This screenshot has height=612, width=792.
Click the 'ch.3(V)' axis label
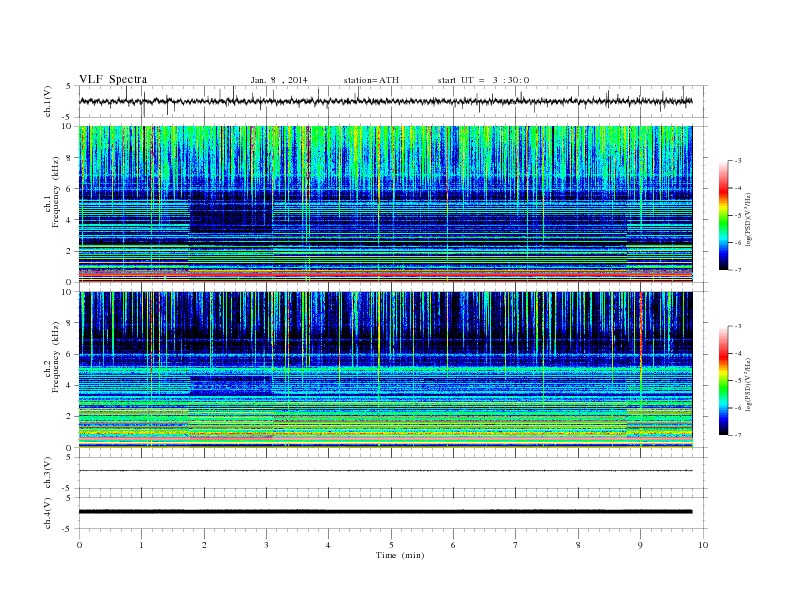point(48,473)
